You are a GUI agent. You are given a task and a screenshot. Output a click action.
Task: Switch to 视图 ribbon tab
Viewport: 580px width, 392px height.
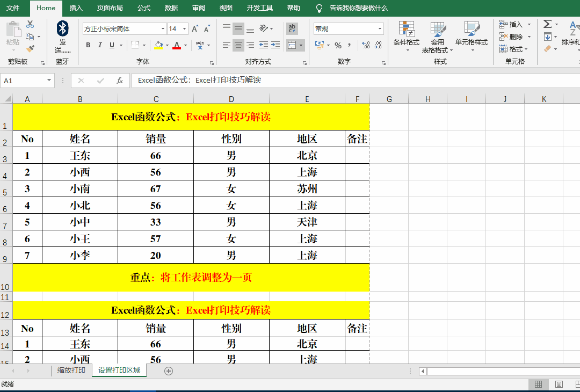[226, 8]
